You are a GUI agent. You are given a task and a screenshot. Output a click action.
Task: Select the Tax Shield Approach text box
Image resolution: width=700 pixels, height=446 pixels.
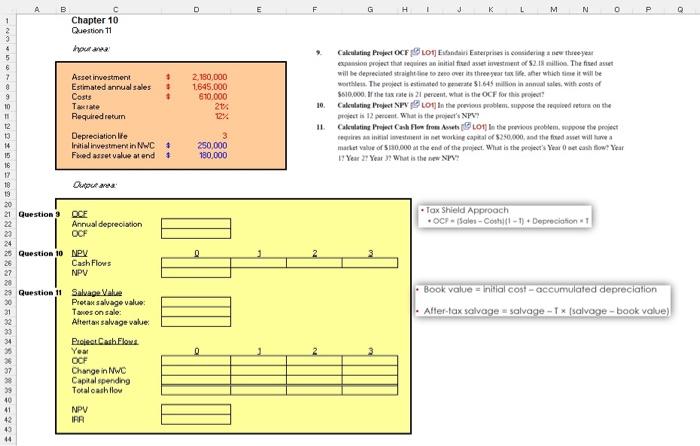coord(505,216)
